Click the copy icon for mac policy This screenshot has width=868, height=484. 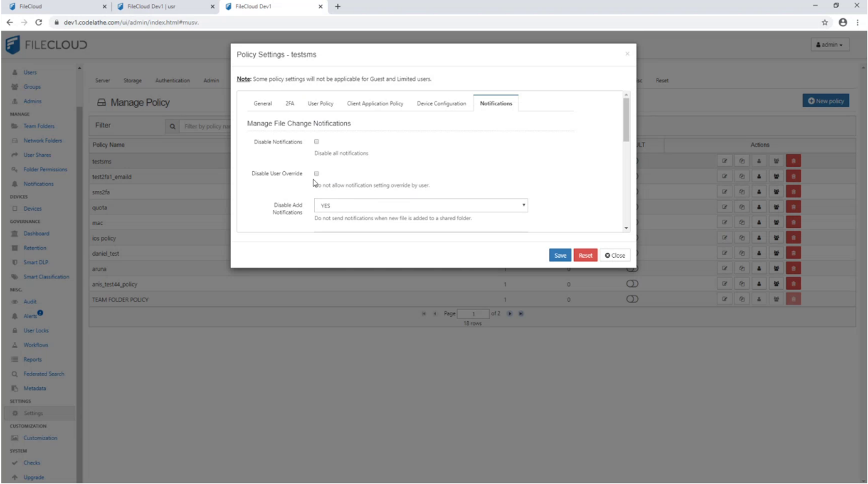(x=742, y=223)
